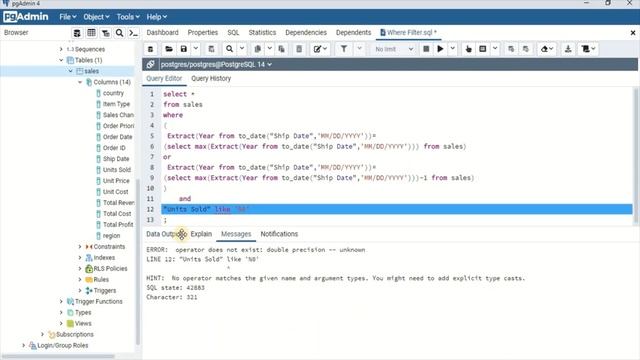
Task: Click the first save-data icon in query toolbar
Action: pos(151,49)
